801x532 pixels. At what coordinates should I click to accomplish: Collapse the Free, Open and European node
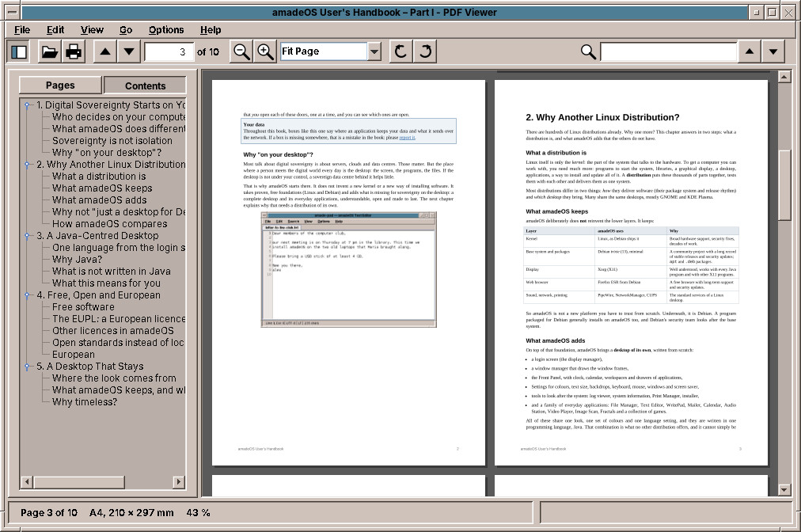click(27, 295)
